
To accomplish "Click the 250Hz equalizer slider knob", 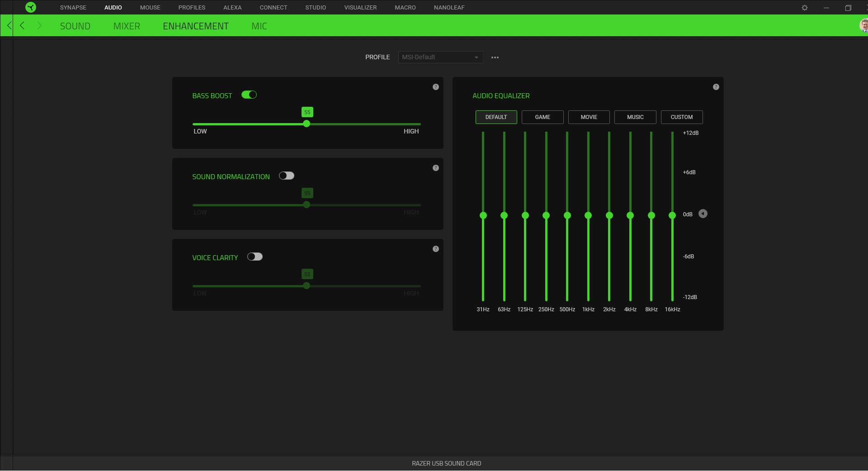I will click(x=546, y=215).
